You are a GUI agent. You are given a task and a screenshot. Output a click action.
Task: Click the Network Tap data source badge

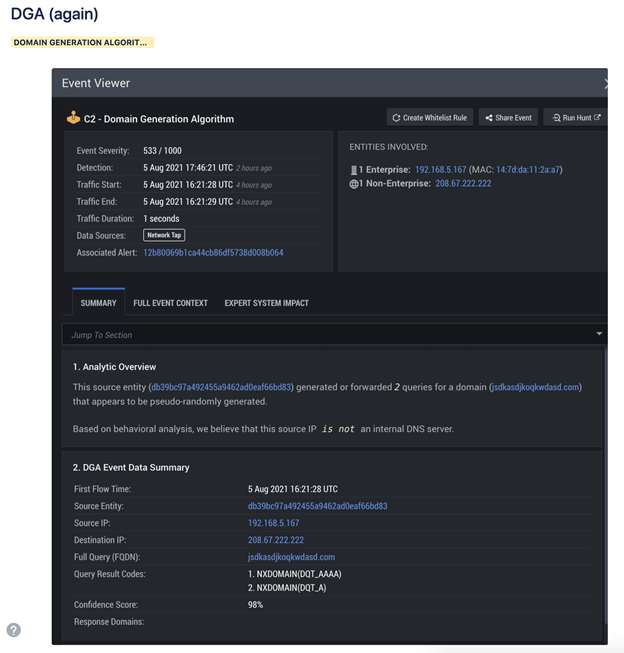coord(164,235)
